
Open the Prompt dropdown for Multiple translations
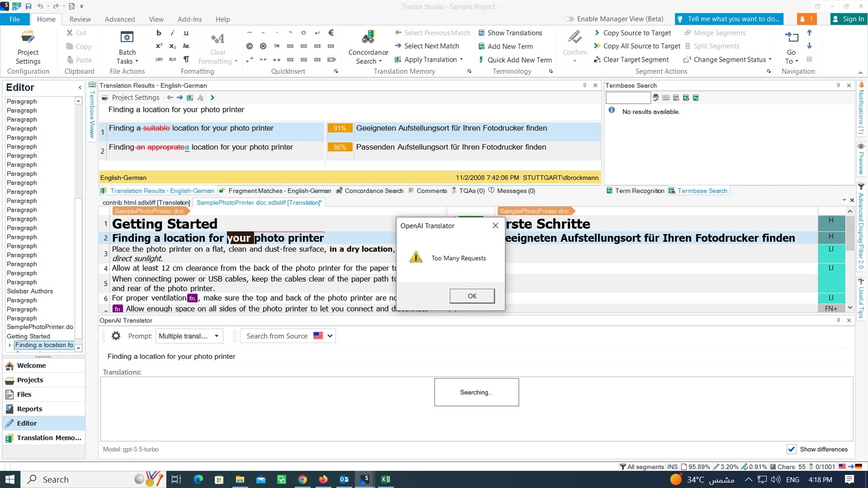click(x=217, y=336)
